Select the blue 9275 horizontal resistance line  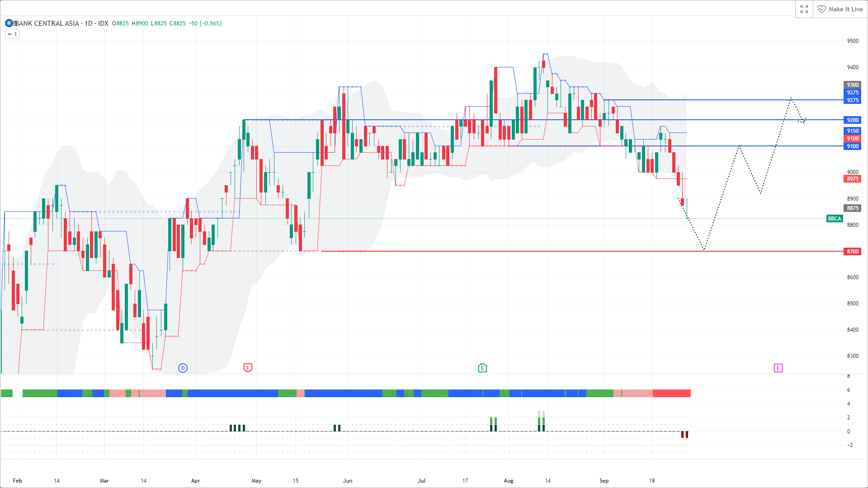[723, 100]
